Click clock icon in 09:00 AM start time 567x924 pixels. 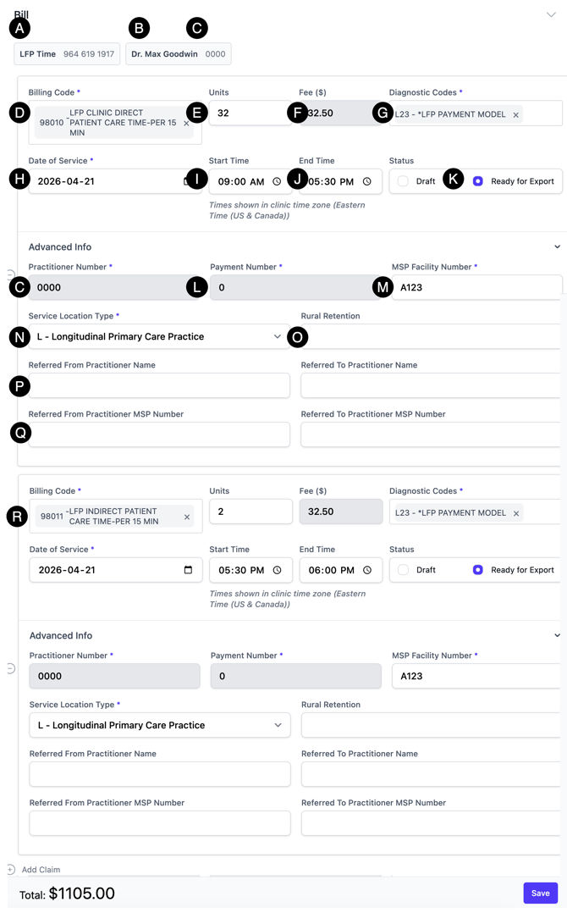coord(277,181)
